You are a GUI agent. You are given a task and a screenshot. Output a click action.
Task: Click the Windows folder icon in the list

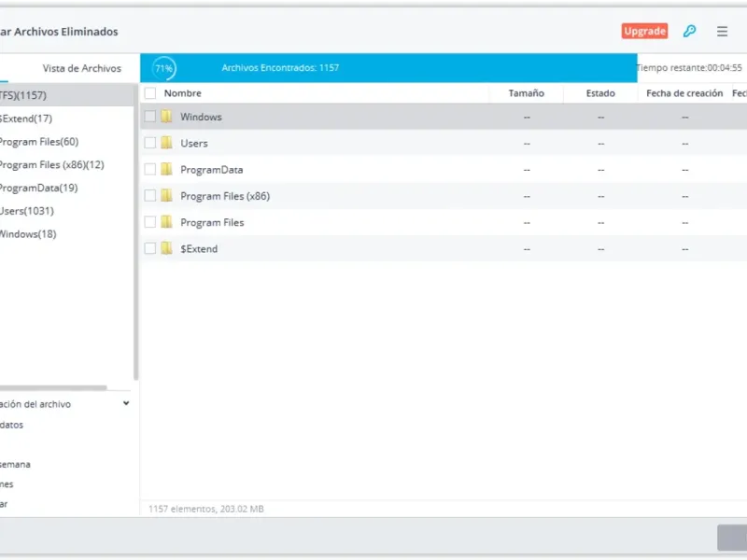click(x=166, y=117)
